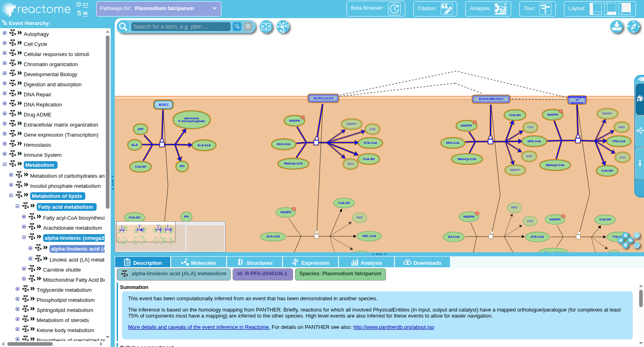Select Drug ADME pathway
644x347 pixels.
37,114
